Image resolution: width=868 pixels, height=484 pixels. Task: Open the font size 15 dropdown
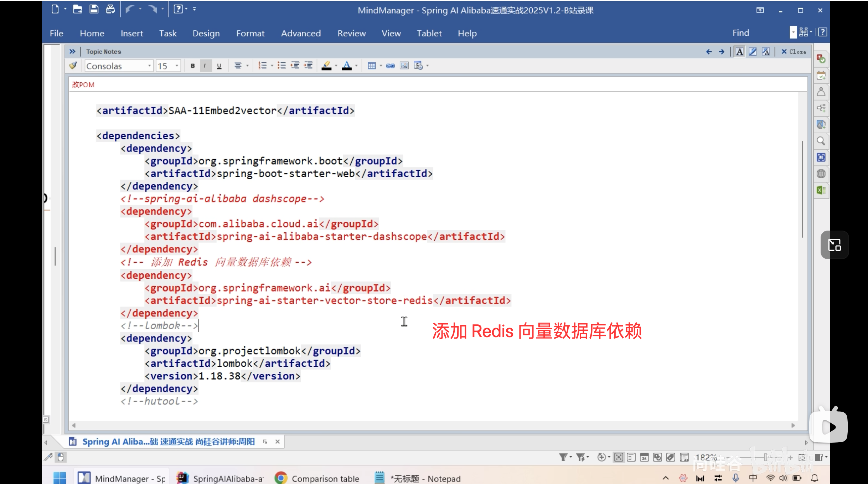(x=177, y=66)
